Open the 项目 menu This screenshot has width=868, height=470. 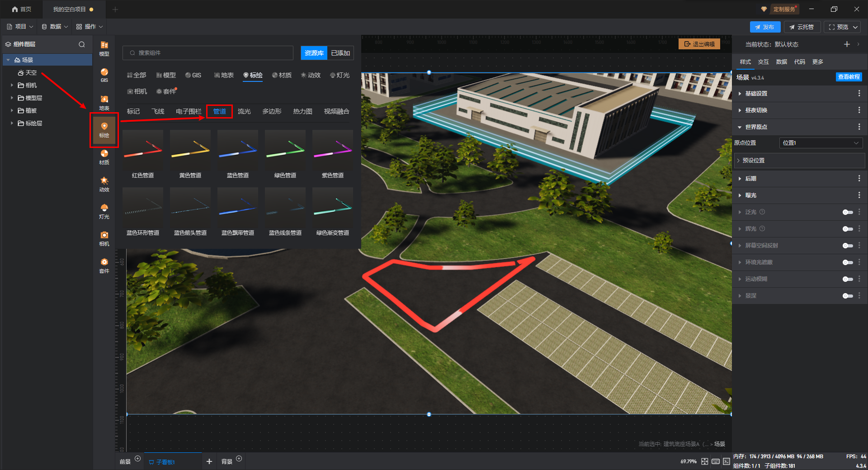[20, 27]
